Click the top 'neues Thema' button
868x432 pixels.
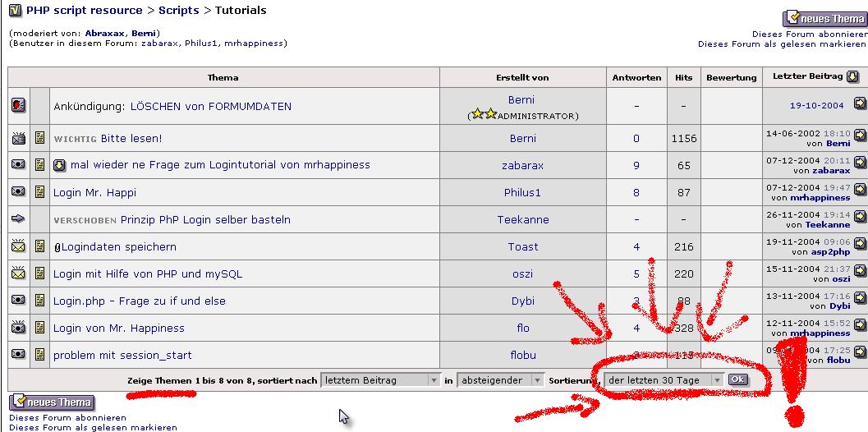point(824,18)
